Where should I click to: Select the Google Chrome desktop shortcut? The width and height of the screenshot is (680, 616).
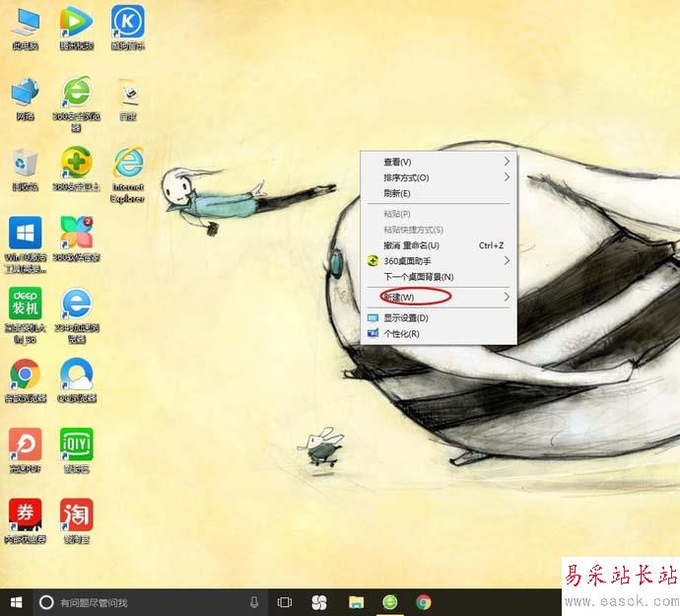[26, 380]
